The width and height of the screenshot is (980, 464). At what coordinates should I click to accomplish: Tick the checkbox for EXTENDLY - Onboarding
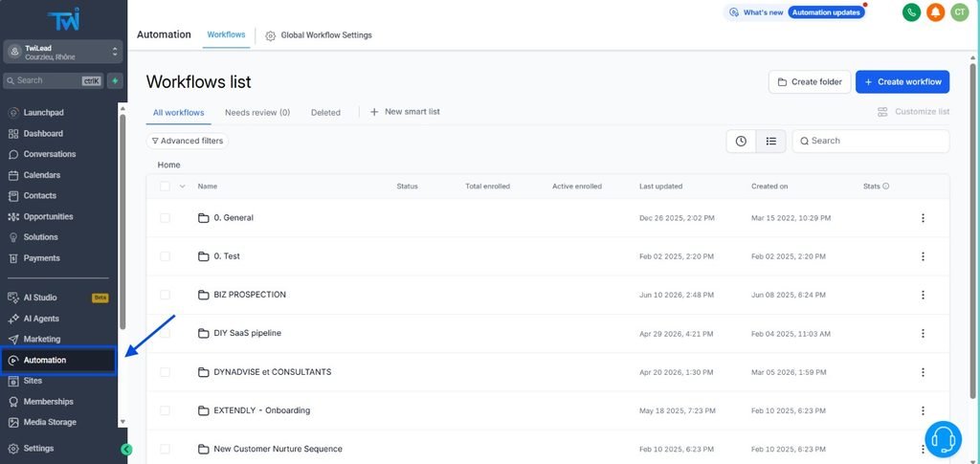(x=165, y=411)
